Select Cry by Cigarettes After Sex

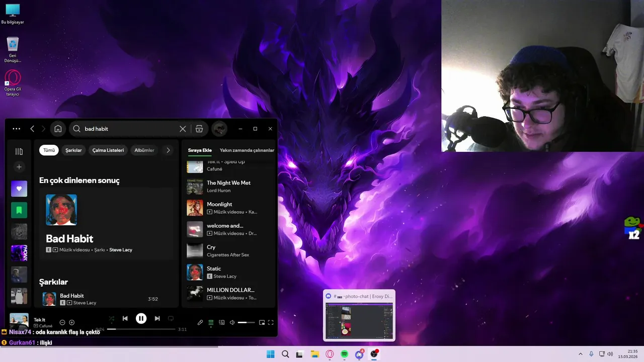click(229, 251)
